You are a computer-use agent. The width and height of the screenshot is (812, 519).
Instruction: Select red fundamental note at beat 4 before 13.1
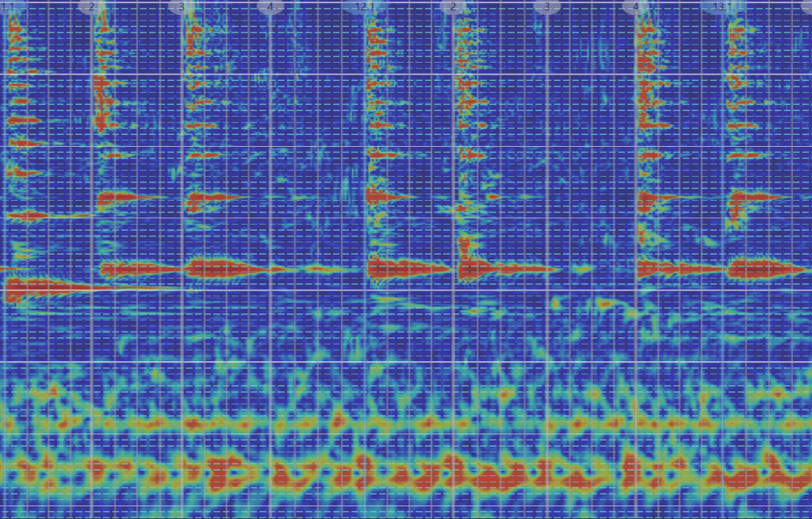(x=662, y=268)
